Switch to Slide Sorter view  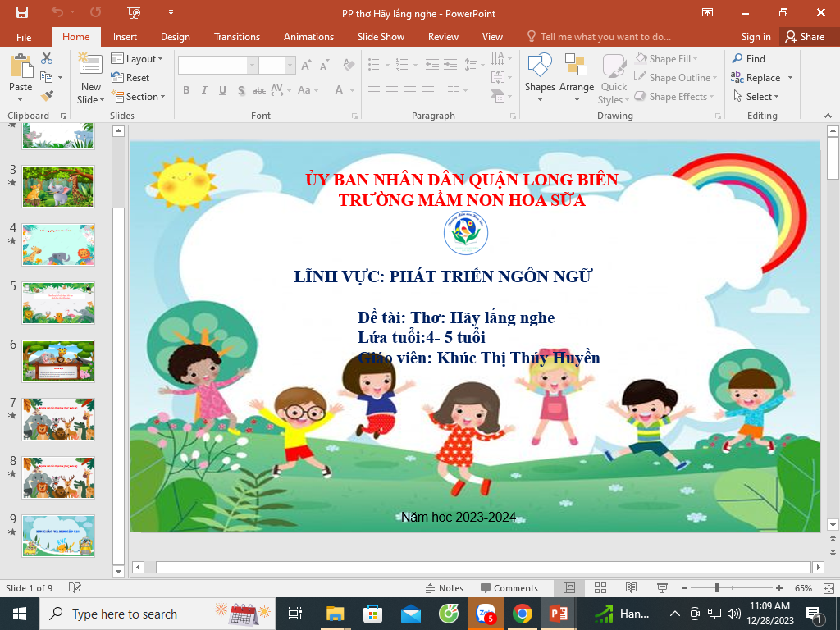[600, 588]
